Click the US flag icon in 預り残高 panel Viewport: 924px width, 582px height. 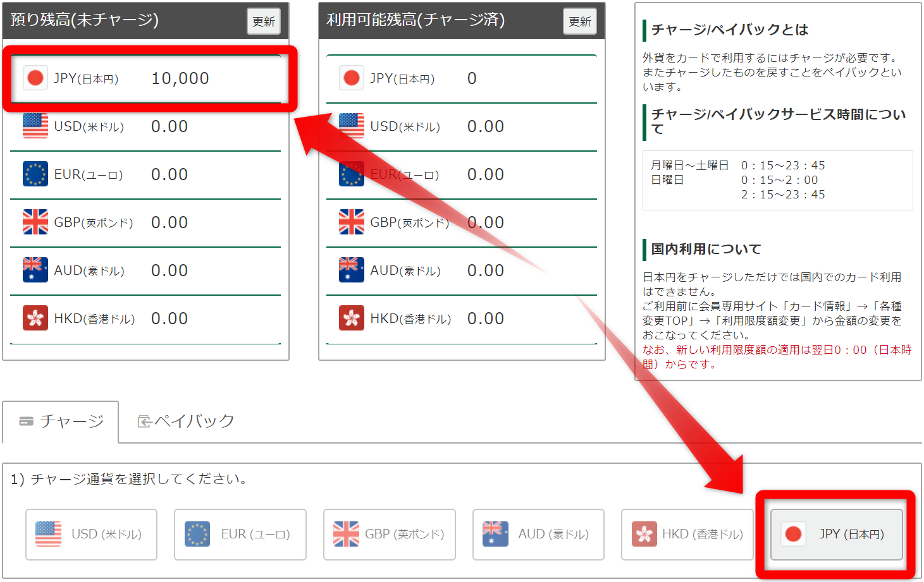(35, 126)
